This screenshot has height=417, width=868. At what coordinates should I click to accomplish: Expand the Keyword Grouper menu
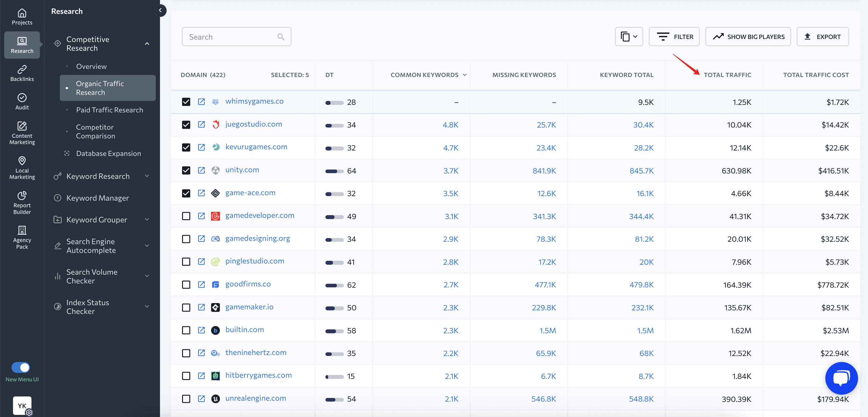click(147, 219)
